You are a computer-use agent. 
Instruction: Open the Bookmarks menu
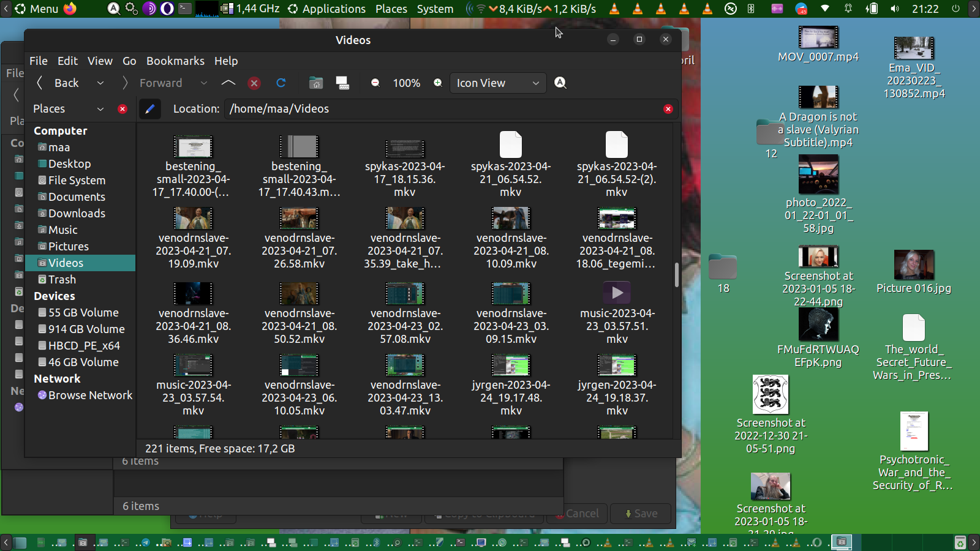coord(175,61)
